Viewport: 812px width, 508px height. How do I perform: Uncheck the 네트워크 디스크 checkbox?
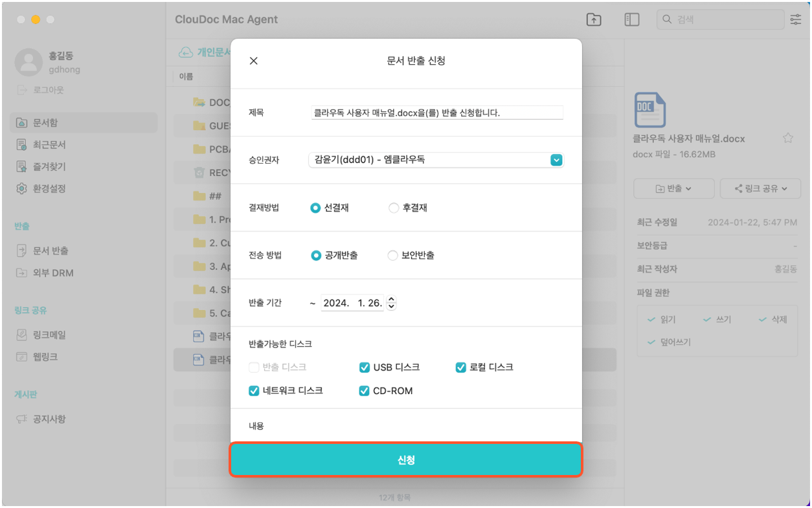click(254, 391)
